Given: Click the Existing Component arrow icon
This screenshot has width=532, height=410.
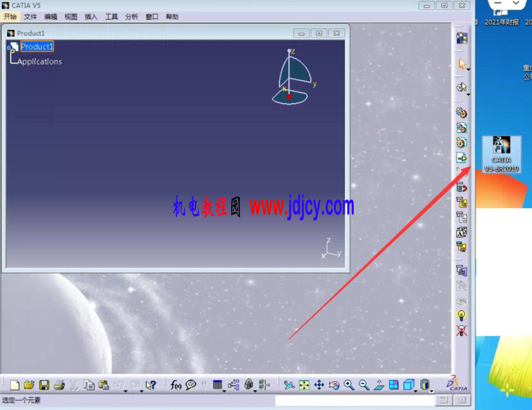Looking at the screenshot, I should 462,158.
